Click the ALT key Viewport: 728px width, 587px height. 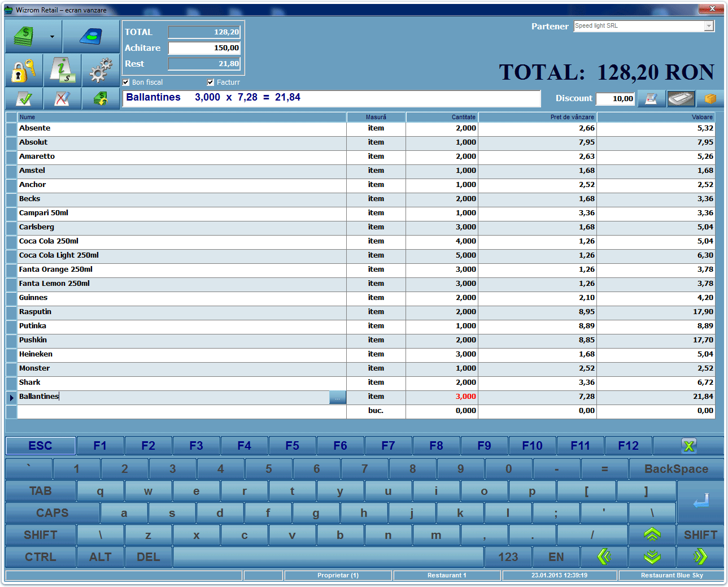pos(100,557)
